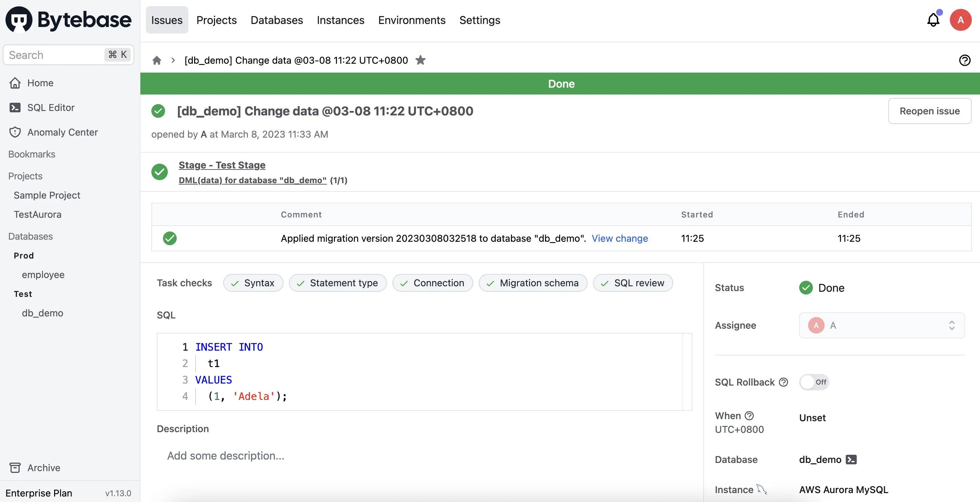This screenshot has width=980, height=502.
Task: Open View change for the applied migration
Action: tap(620, 238)
